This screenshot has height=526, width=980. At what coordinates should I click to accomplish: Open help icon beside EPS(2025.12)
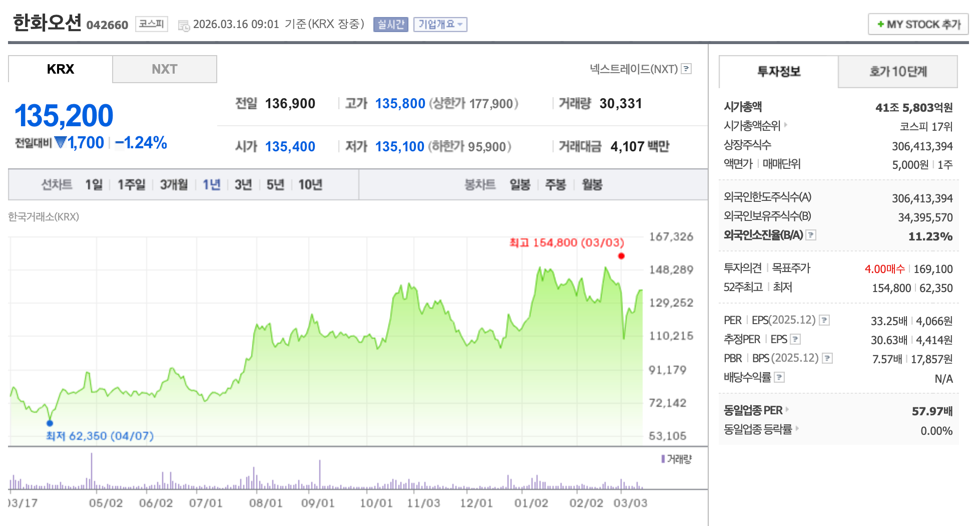(824, 320)
